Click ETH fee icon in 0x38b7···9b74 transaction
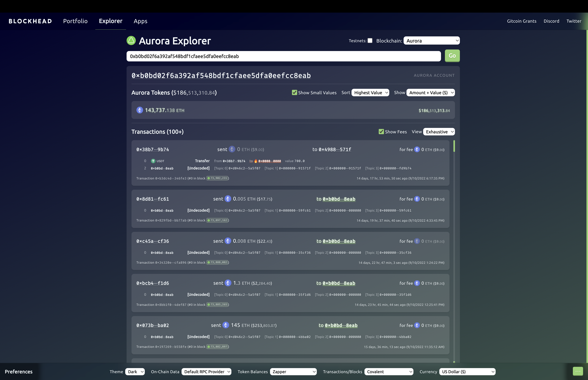Screen dimensions: 588x380 pyautogui.click(x=417, y=149)
